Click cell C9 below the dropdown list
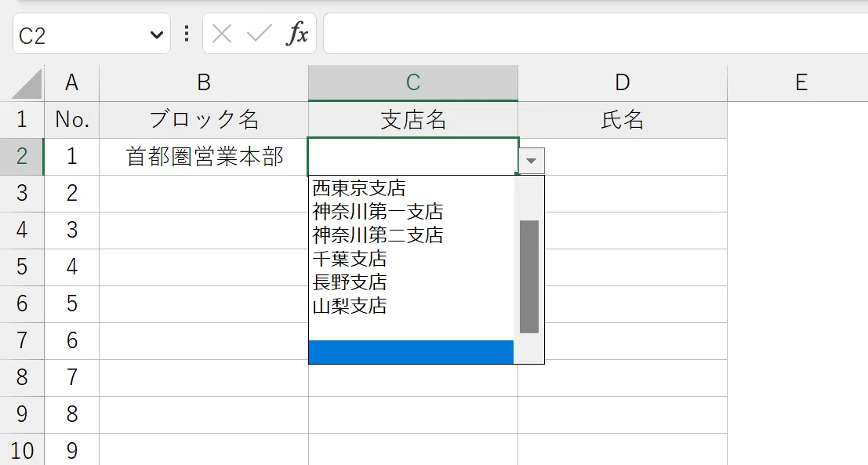Screen dimensions: 868x465 click(x=413, y=415)
